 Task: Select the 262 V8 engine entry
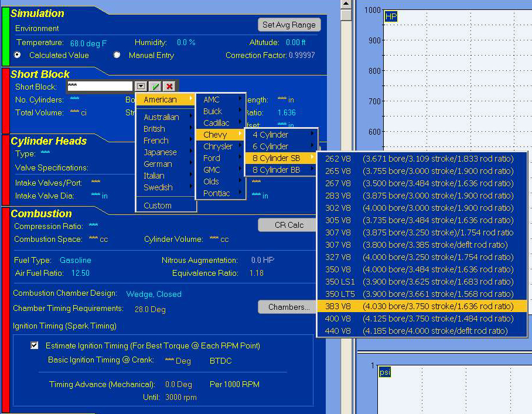click(x=422, y=159)
